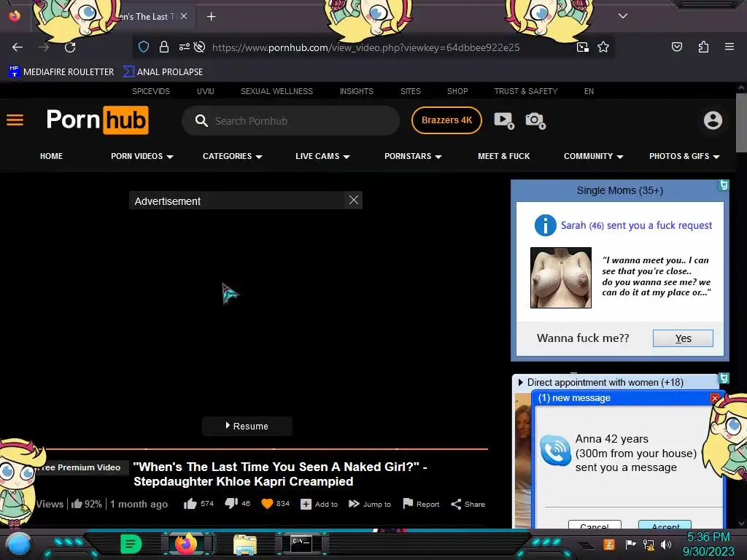Show site security info via padlock

(164, 47)
